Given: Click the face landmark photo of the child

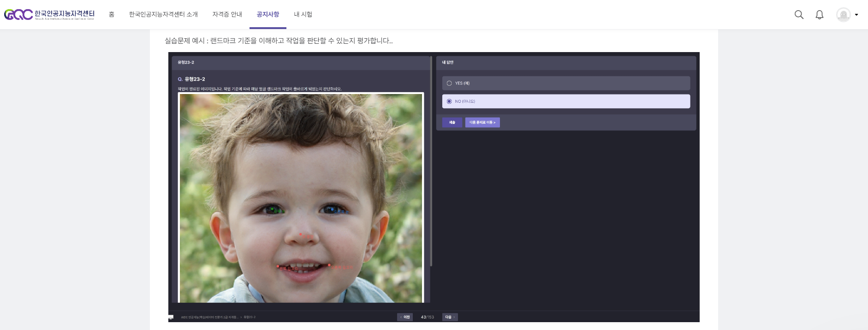Looking at the screenshot, I should (301, 198).
